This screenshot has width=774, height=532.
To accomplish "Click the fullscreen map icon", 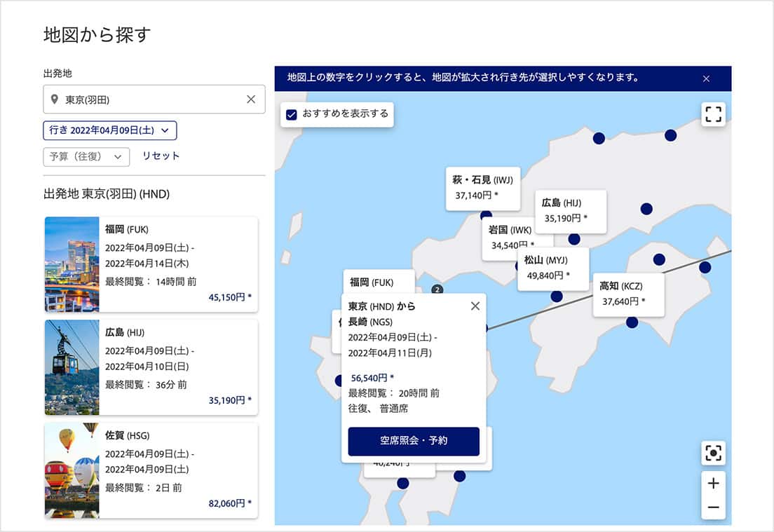I will (x=713, y=114).
